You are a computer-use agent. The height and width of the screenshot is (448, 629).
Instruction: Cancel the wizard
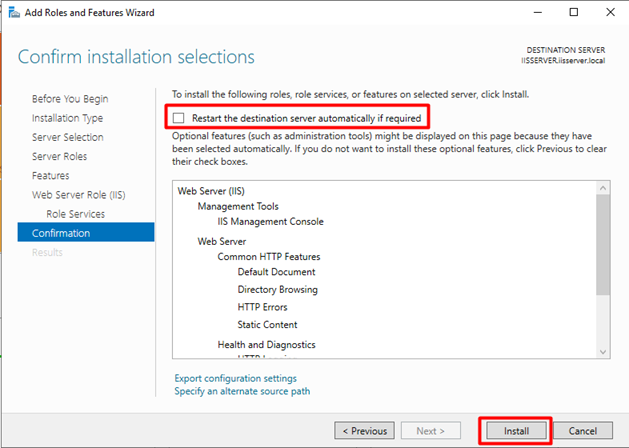582,431
